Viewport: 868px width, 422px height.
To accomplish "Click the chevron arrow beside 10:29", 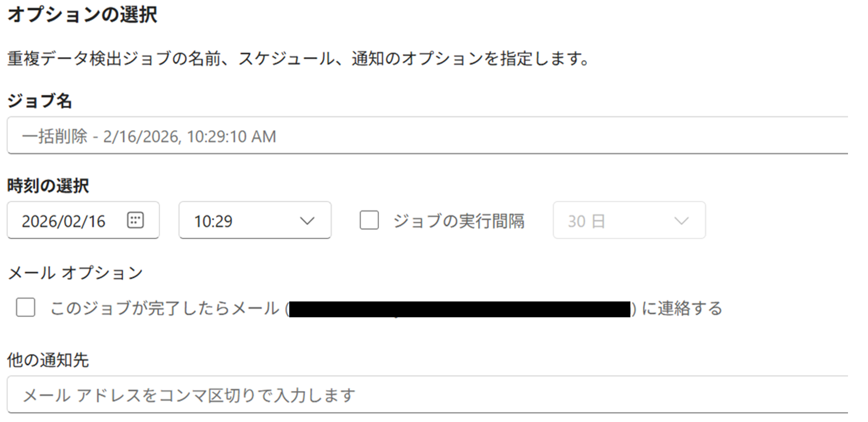I will pyautogui.click(x=307, y=221).
